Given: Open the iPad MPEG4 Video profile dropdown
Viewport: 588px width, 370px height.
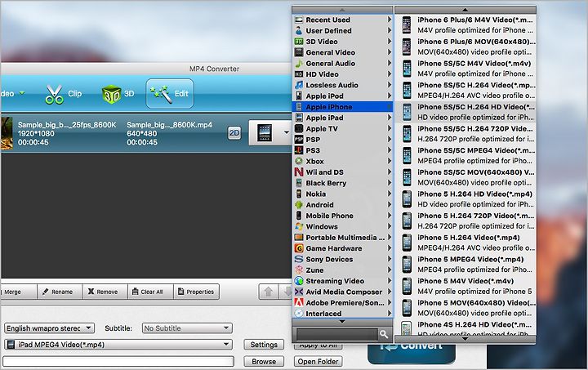Looking at the screenshot, I should 118,344.
